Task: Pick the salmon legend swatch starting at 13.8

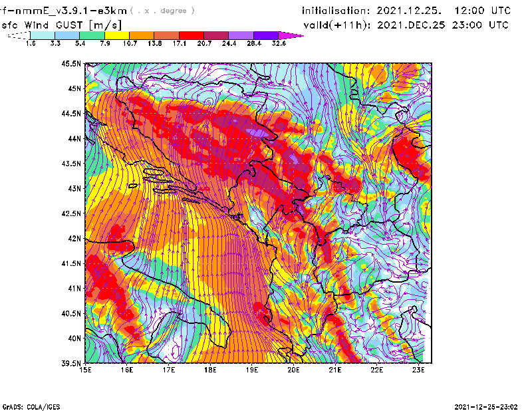Action: point(167,35)
